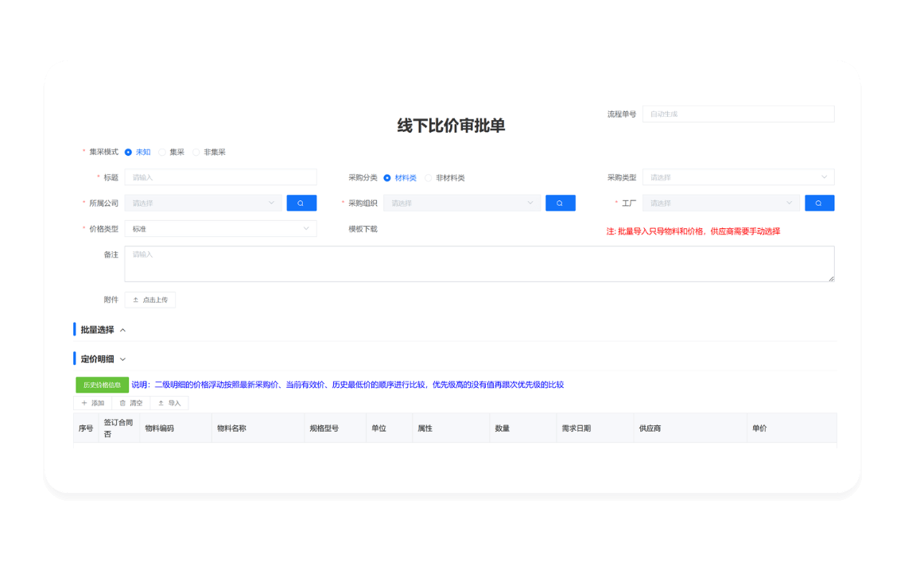This screenshot has height=566, width=924.
Task: Click the search magnifier next to 所属公司
Action: 301,203
